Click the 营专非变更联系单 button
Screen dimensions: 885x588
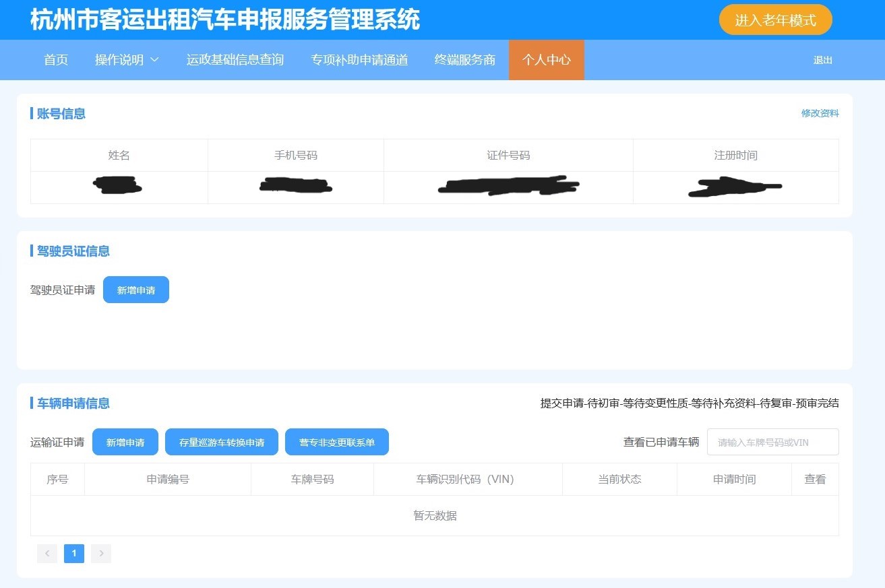coord(337,443)
